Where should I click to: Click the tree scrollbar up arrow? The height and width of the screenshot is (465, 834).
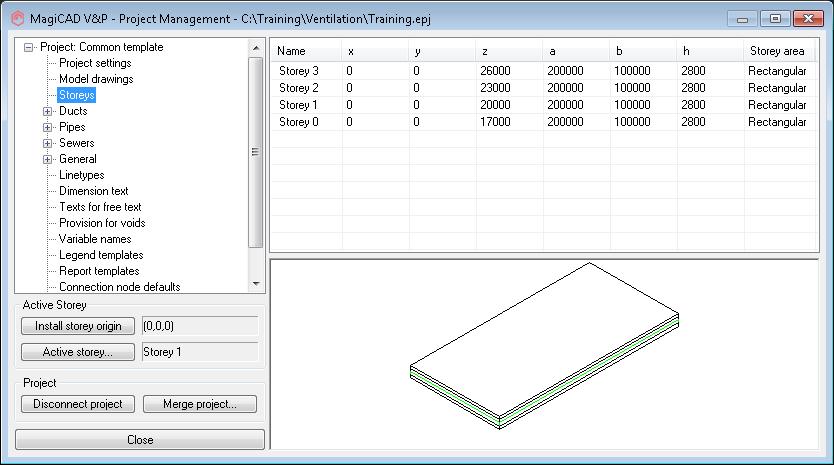coord(256,48)
